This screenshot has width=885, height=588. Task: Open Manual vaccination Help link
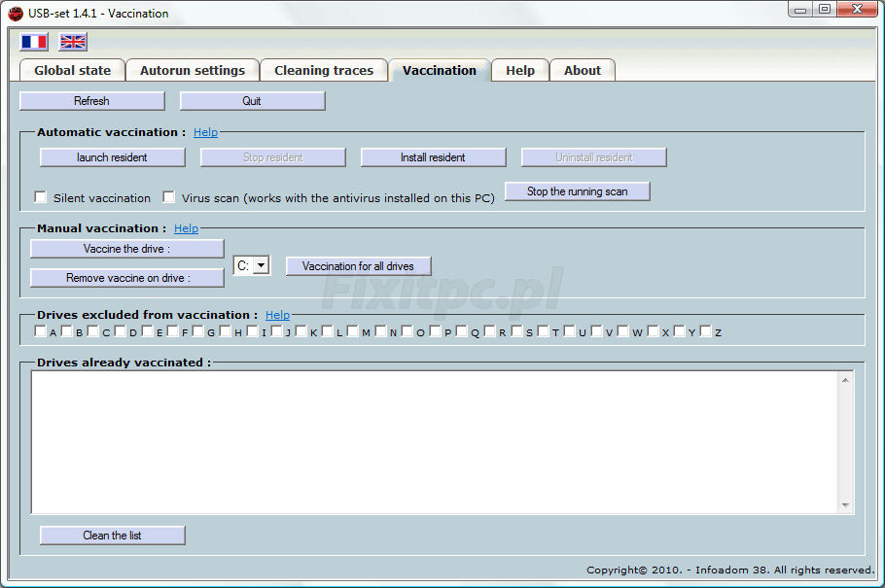click(187, 228)
